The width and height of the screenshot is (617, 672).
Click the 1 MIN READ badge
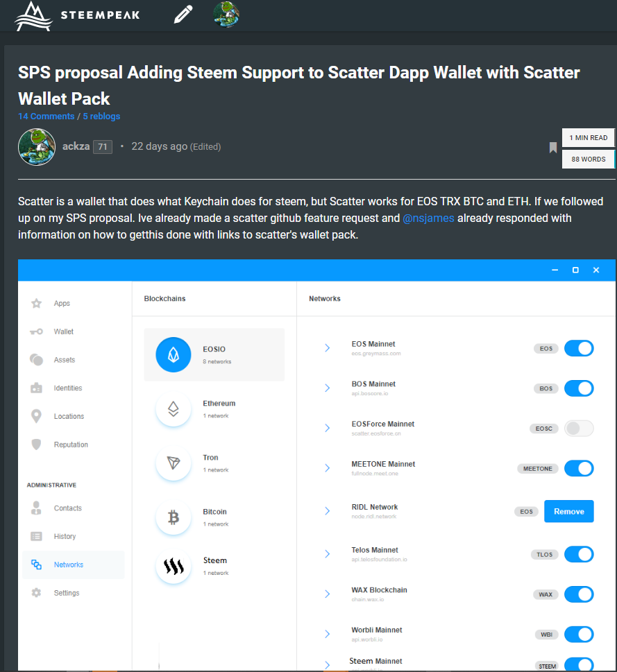coord(589,137)
